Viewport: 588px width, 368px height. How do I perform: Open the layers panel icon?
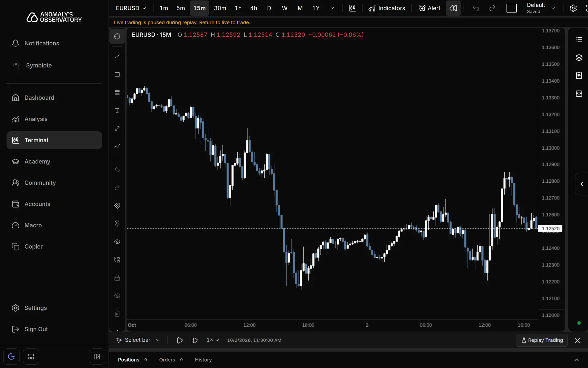click(x=579, y=58)
